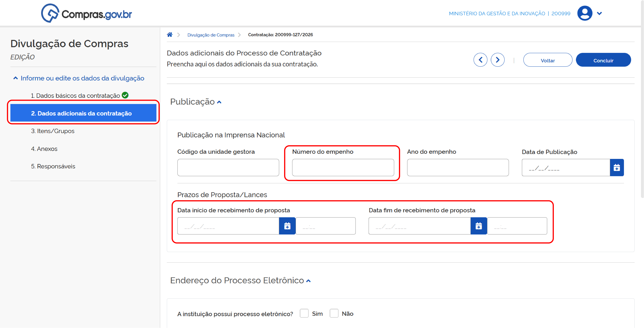Click Ministério da Gestão e da Inovação text
Screen dimensions: 644x328
[x=497, y=14]
